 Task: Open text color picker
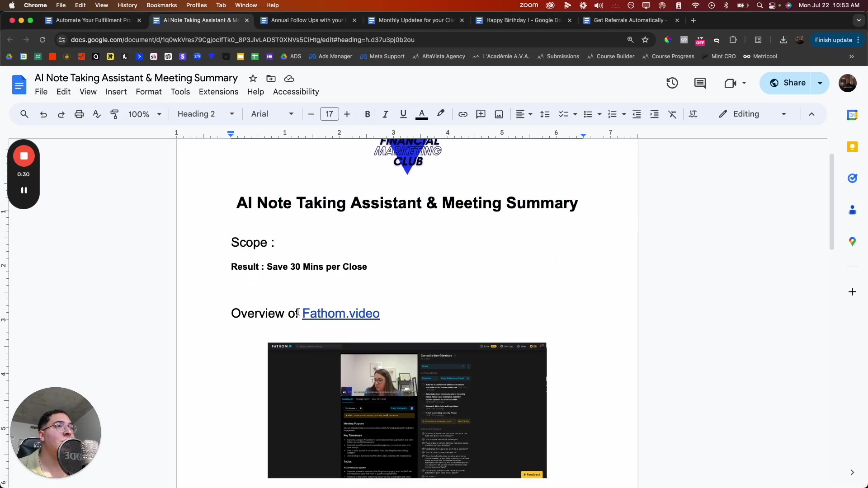click(422, 114)
